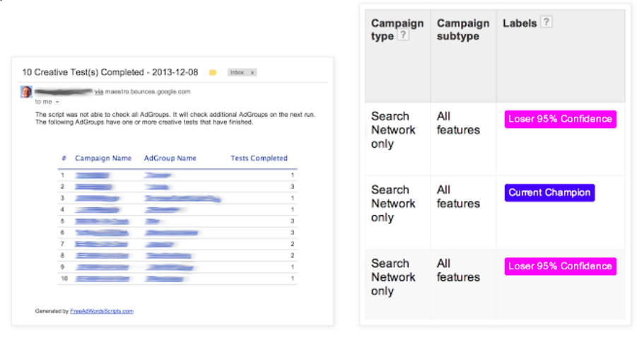The height and width of the screenshot is (338, 644).
Task: Click the AdGroup Name column header
Action: pos(170,158)
